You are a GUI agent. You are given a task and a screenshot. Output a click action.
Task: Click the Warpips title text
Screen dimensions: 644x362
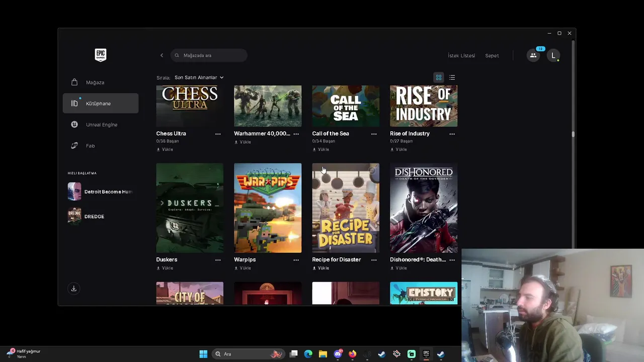[245, 260]
